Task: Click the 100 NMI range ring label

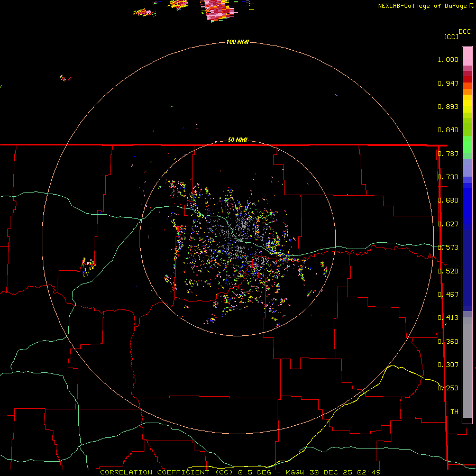Action: (x=237, y=42)
